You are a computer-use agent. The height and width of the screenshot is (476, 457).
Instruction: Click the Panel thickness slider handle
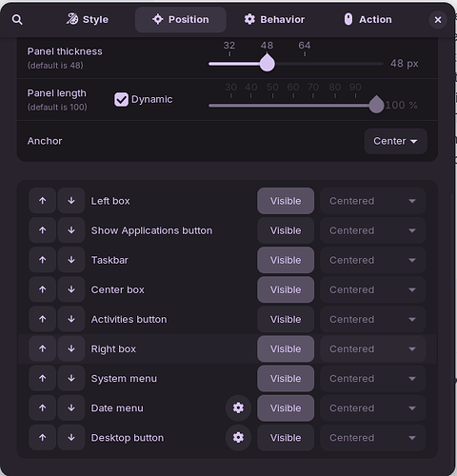point(268,63)
